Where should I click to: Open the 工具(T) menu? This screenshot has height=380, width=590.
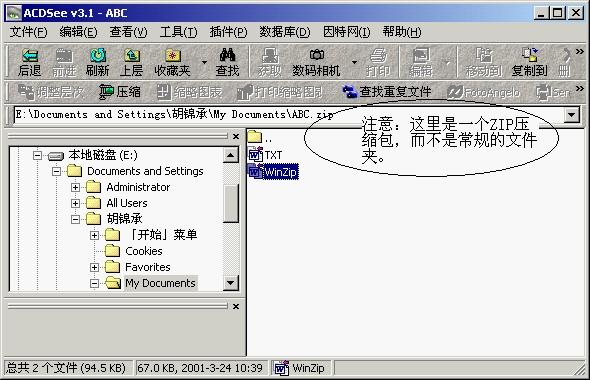(178, 32)
